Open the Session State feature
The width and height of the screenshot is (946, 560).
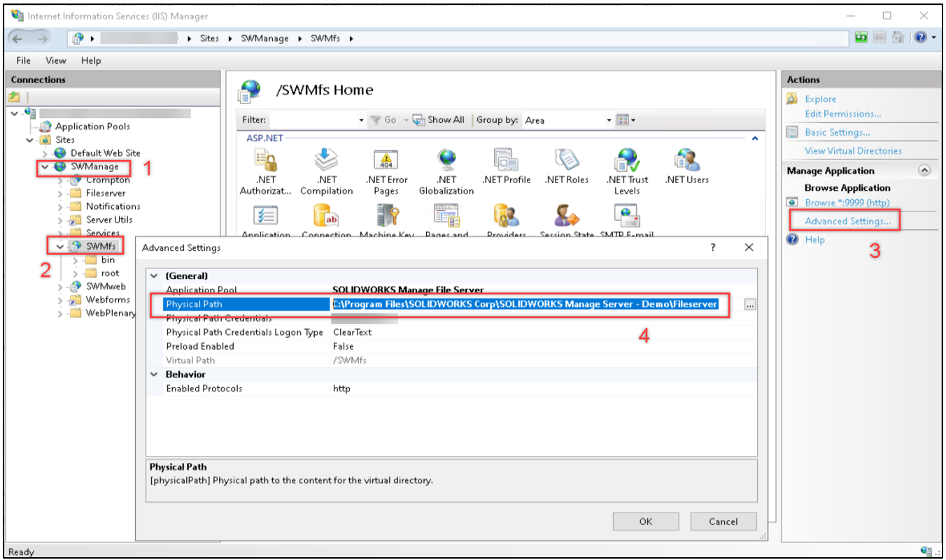pos(565,217)
